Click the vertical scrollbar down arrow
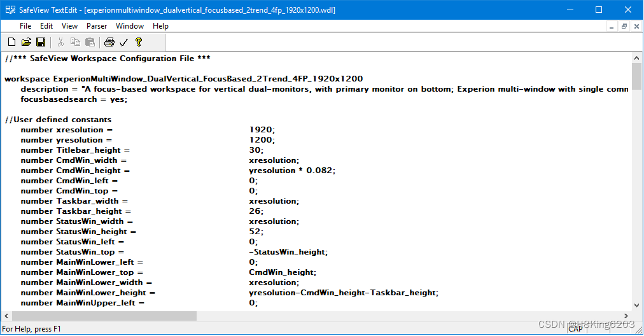The width and height of the screenshot is (644, 336). (636, 305)
